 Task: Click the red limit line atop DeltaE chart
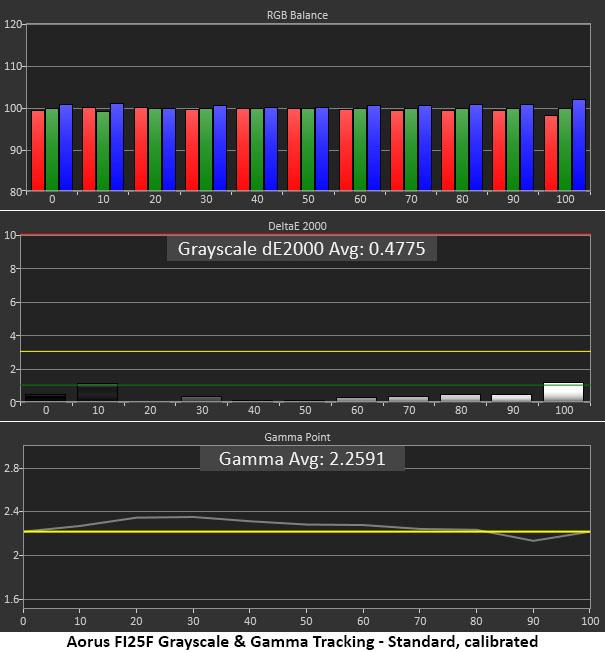[x=305, y=235]
